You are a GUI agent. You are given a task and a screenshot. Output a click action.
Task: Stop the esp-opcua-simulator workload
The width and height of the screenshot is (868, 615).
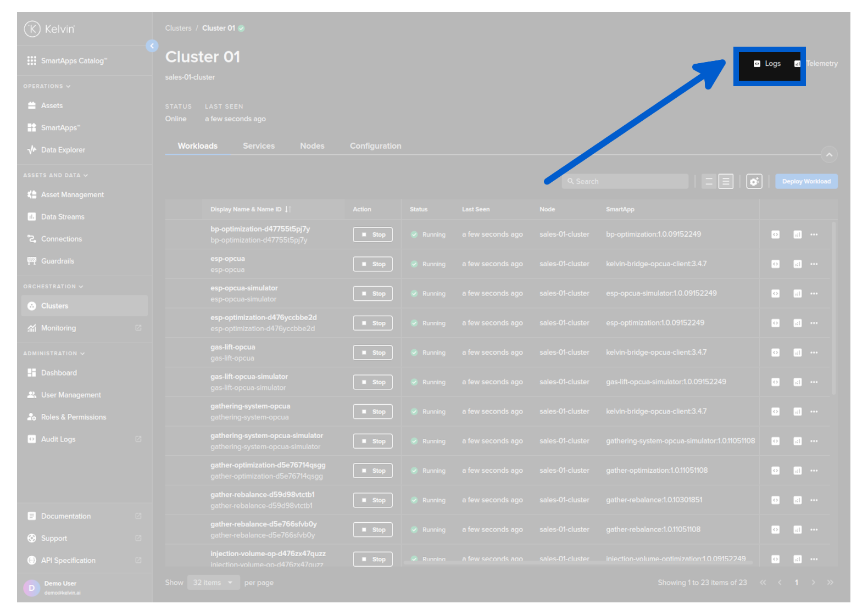tap(372, 294)
